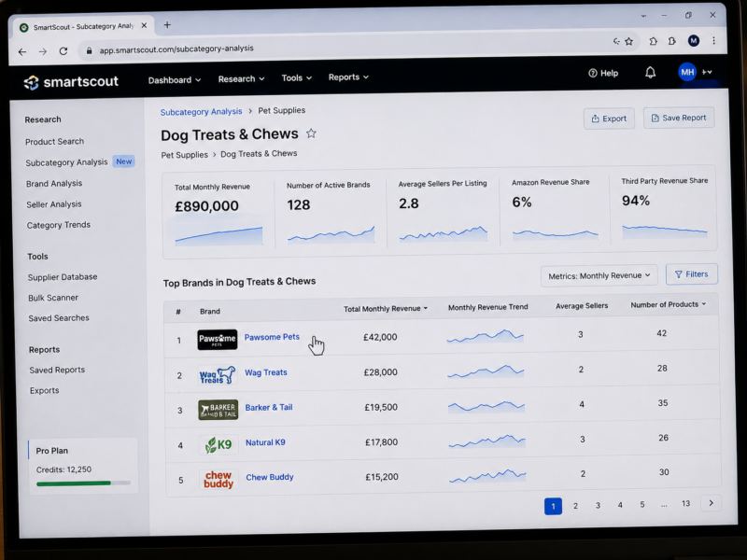Open Metrics: Monthly Revenue dropdown

point(599,275)
